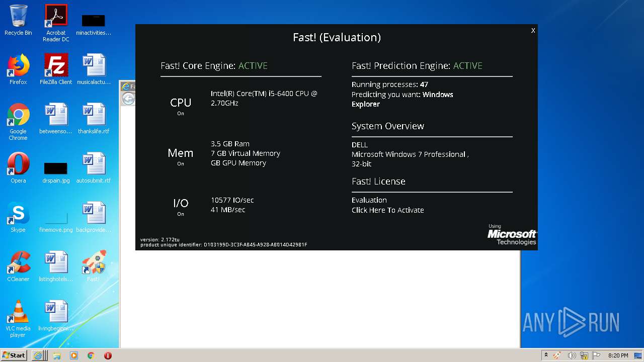Toggle the I/O On setting

click(181, 214)
